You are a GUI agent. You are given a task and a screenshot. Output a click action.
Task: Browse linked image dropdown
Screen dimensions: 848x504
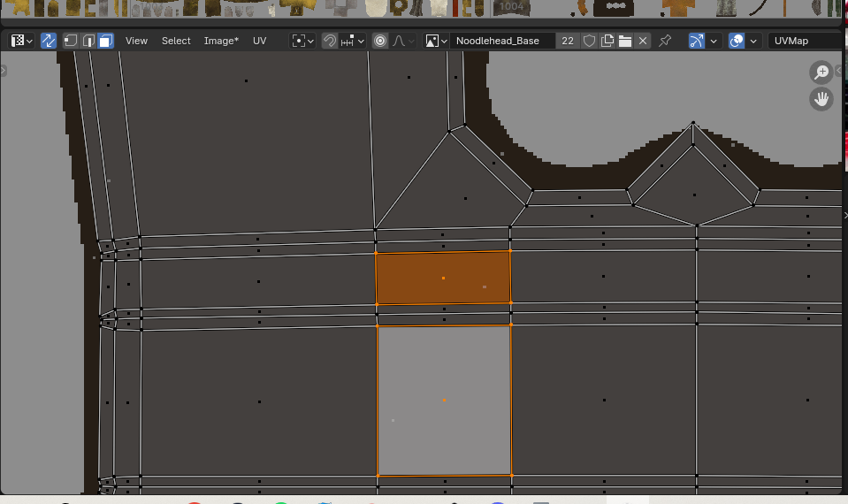point(433,41)
